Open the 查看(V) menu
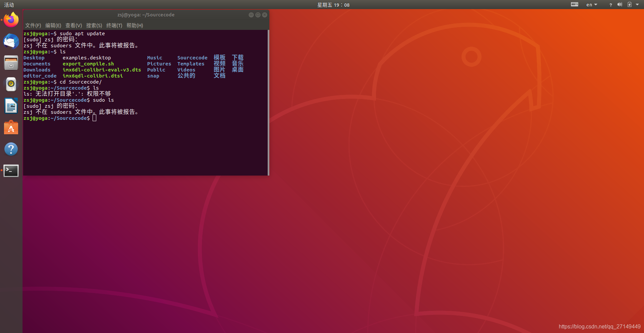644x333 pixels. coord(74,26)
